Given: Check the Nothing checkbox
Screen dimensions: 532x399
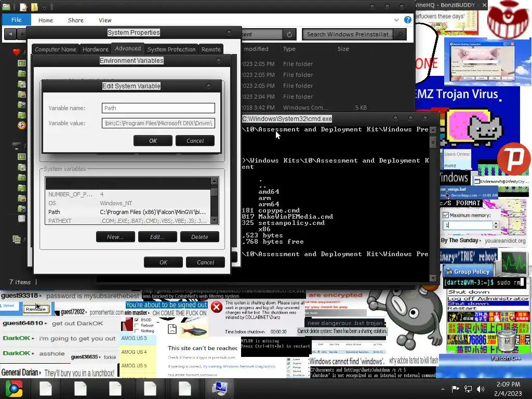Looking at the screenshot, I should pos(137,331).
